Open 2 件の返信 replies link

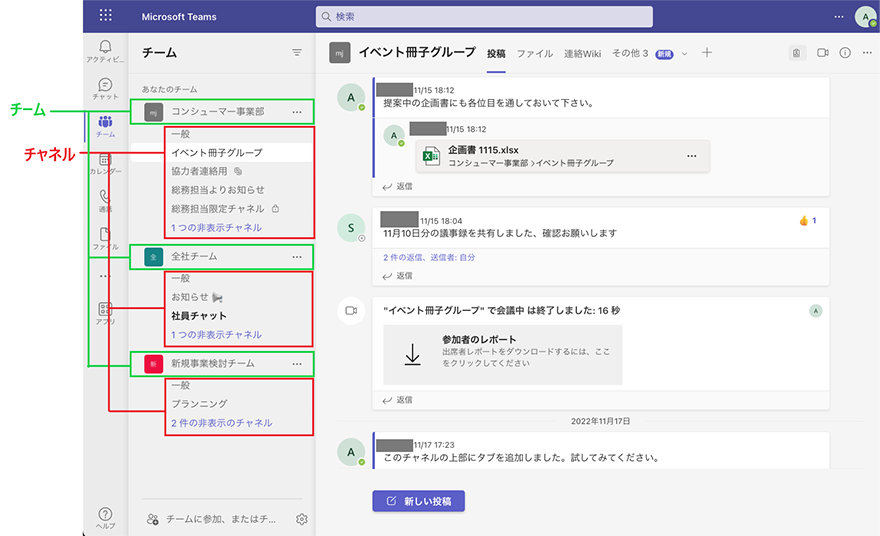[x=429, y=258]
